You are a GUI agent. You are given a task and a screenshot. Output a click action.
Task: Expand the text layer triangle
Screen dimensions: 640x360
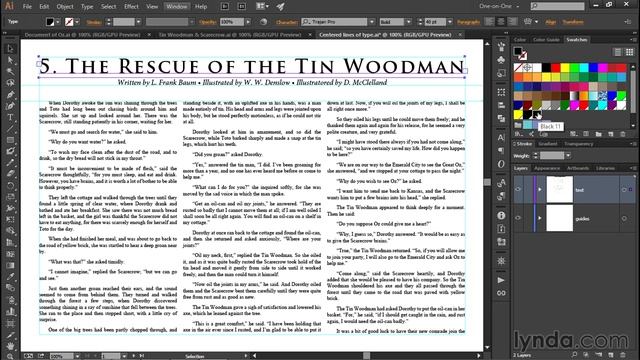pos(540,189)
